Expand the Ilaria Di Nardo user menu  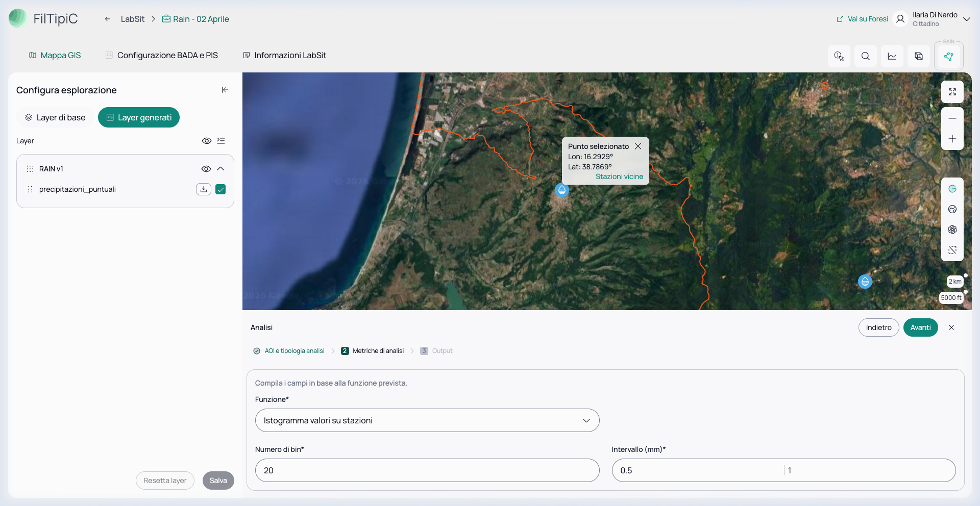pyautogui.click(x=966, y=19)
